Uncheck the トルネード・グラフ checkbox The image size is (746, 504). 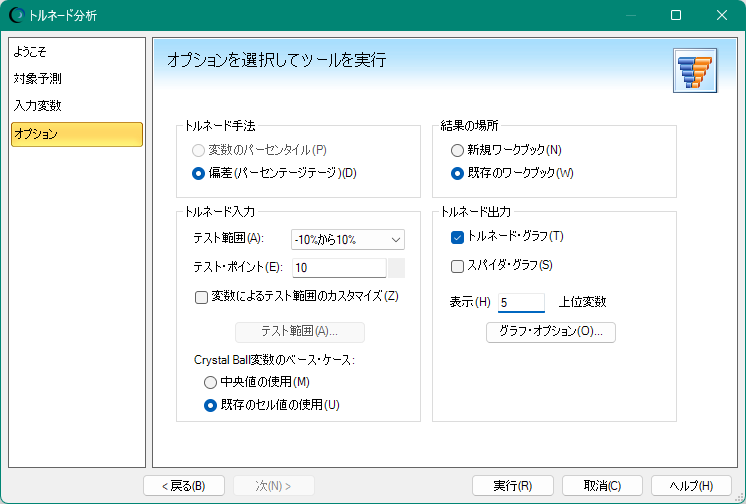(458, 237)
